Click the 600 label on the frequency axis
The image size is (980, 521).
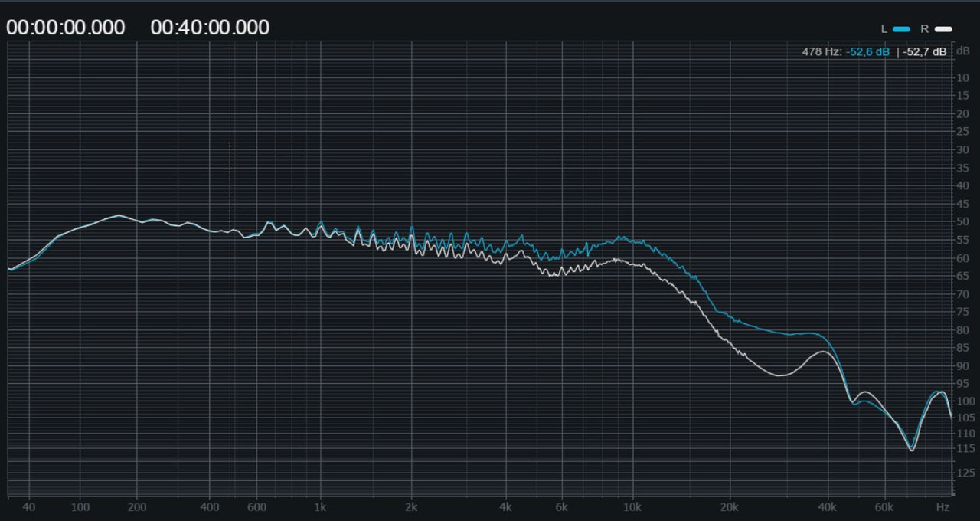(256, 507)
